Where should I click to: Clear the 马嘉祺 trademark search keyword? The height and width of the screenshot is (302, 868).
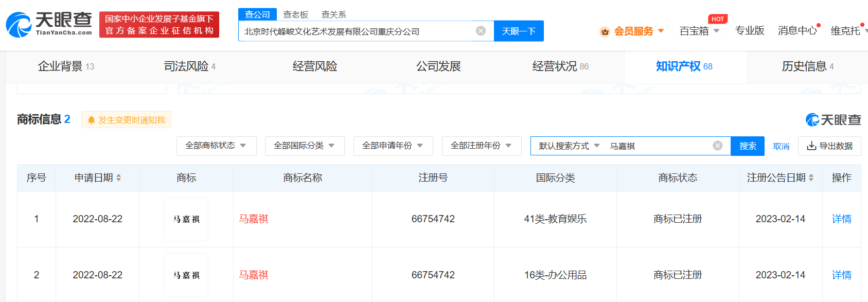click(718, 146)
